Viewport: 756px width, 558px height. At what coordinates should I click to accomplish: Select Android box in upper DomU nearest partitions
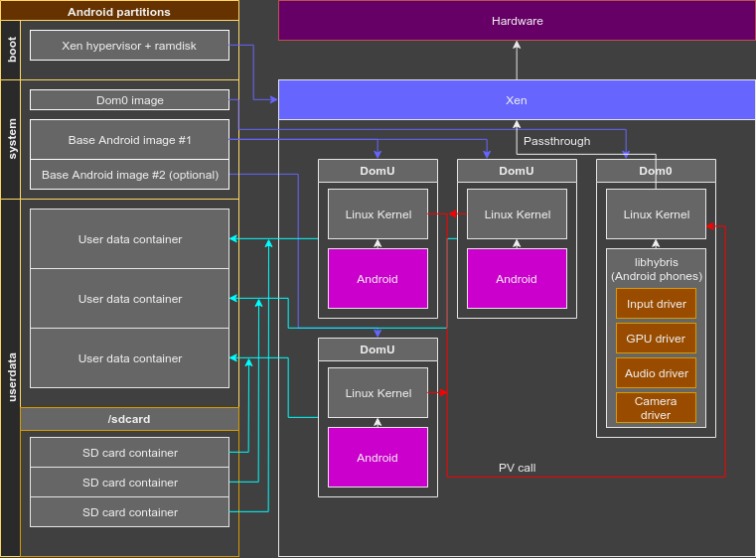pyautogui.click(x=378, y=279)
